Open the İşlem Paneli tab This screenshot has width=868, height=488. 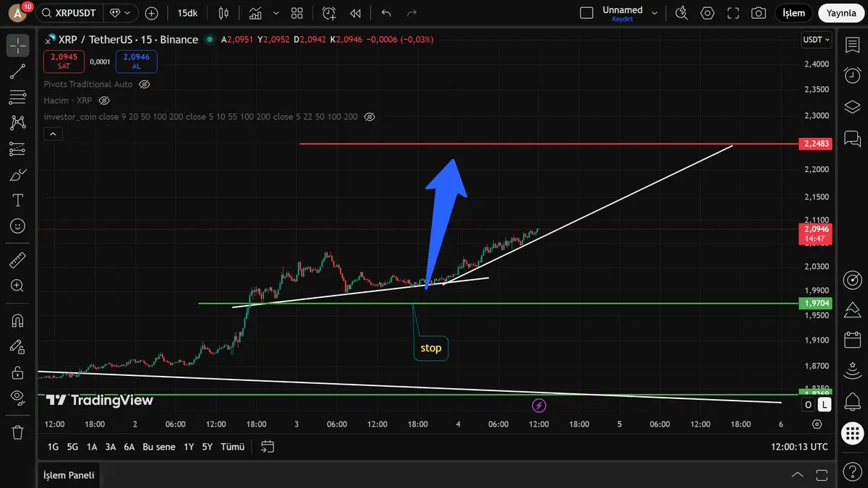click(69, 475)
